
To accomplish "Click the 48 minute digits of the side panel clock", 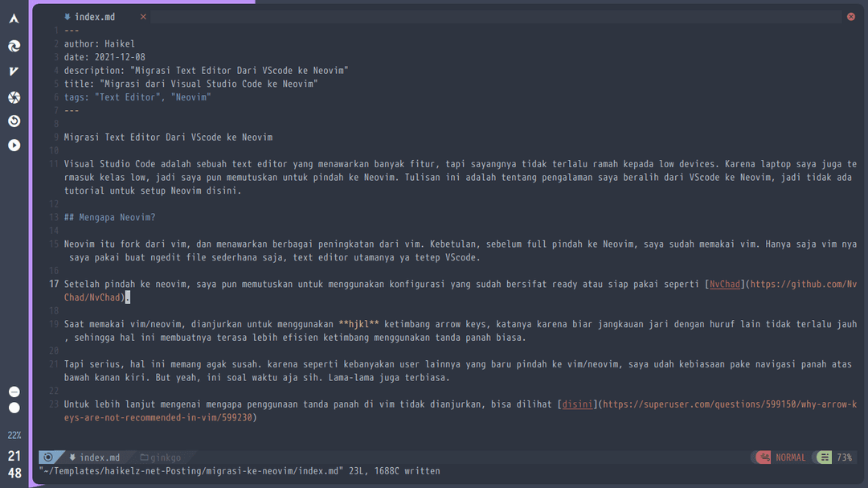I will [x=14, y=474].
